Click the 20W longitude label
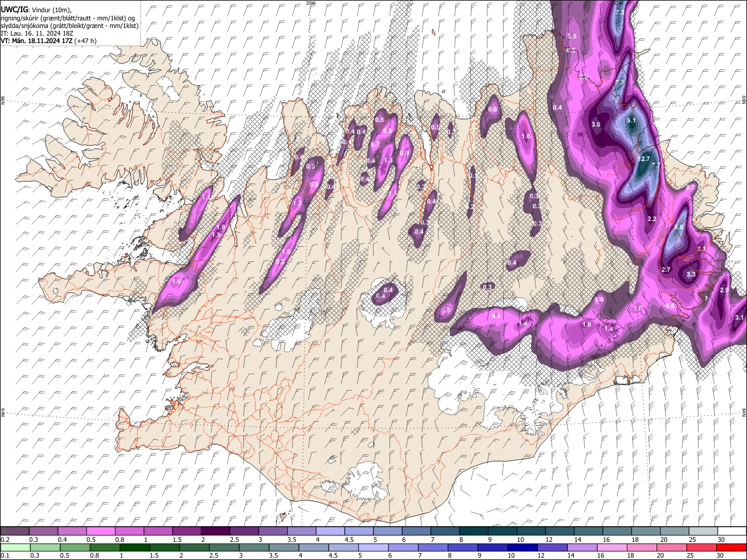747x560 pixels. coord(310,3)
